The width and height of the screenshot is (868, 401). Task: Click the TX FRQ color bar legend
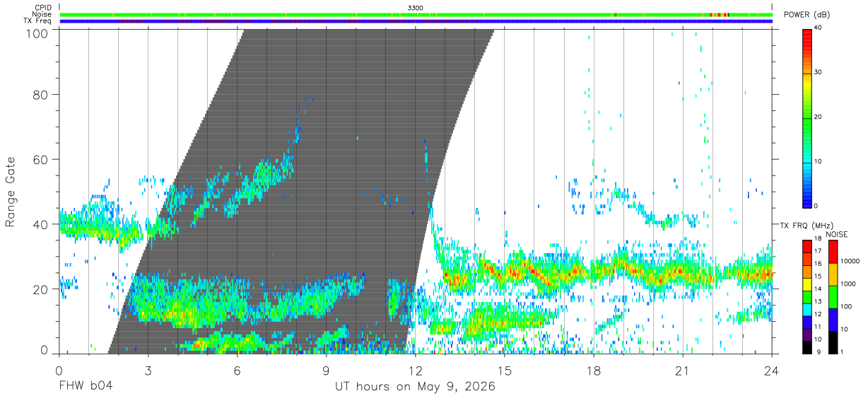[807, 297]
